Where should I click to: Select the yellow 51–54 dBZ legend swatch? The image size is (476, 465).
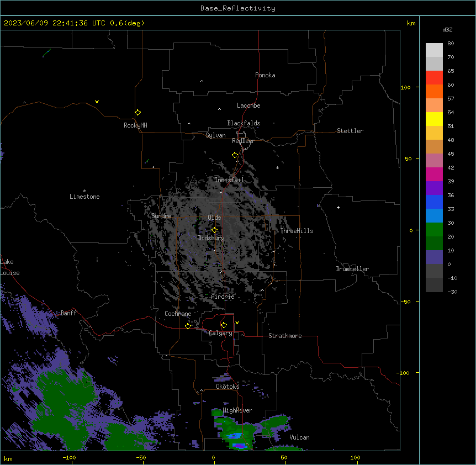[x=434, y=119]
